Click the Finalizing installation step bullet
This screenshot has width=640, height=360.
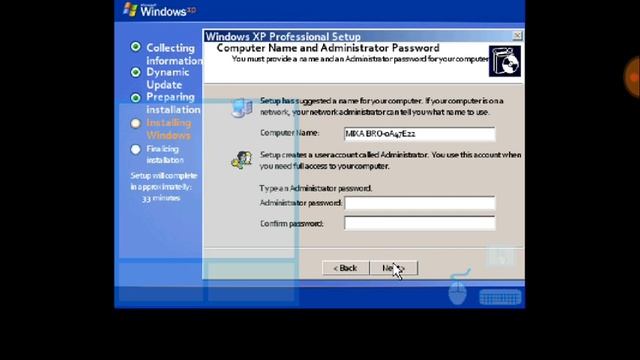click(x=136, y=149)
